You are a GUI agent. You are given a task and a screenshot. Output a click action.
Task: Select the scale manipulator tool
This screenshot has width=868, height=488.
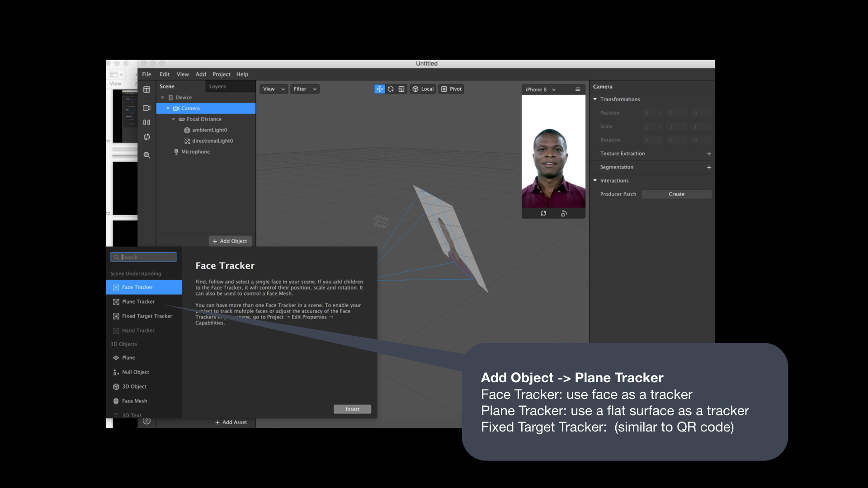401,89
